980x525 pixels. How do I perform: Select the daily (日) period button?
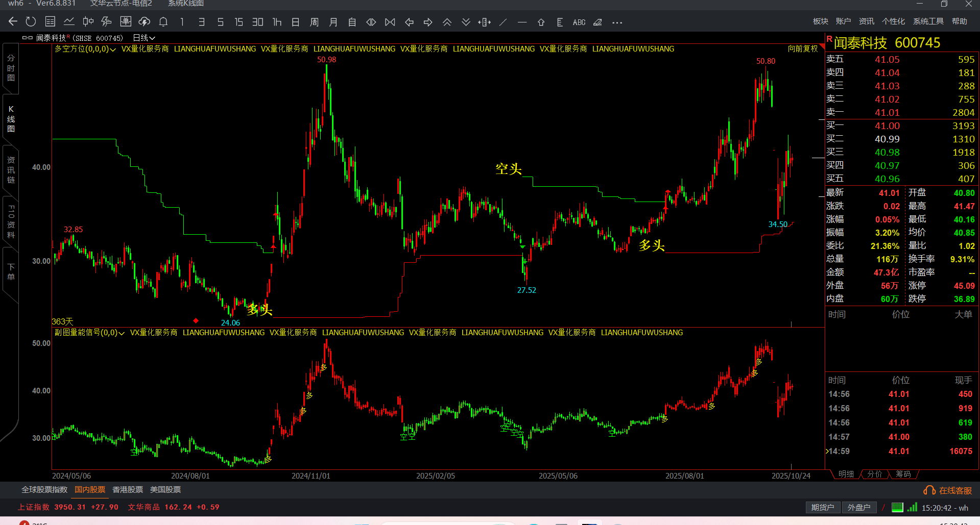coord(295,22)
